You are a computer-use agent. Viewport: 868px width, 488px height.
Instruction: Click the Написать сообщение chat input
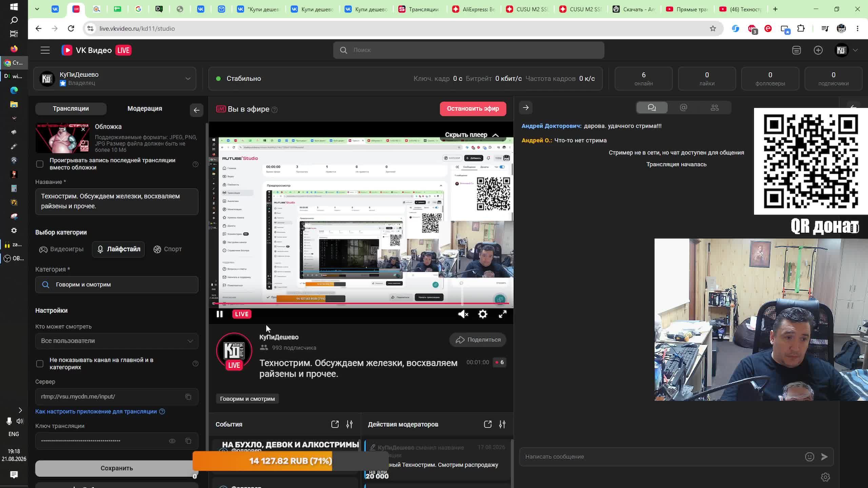pyautogui.click(x=661, y=457)
